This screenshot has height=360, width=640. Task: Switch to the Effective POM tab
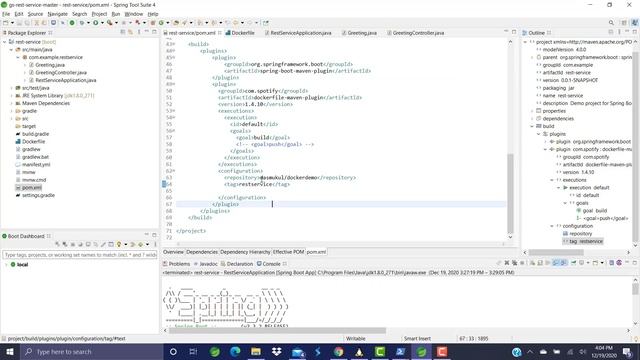(288, 252)
